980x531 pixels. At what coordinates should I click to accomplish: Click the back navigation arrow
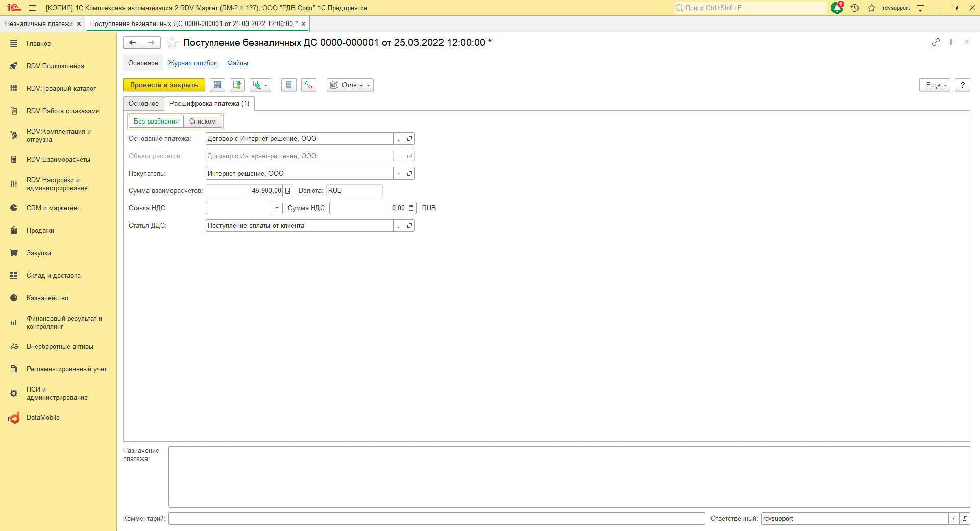133,43
